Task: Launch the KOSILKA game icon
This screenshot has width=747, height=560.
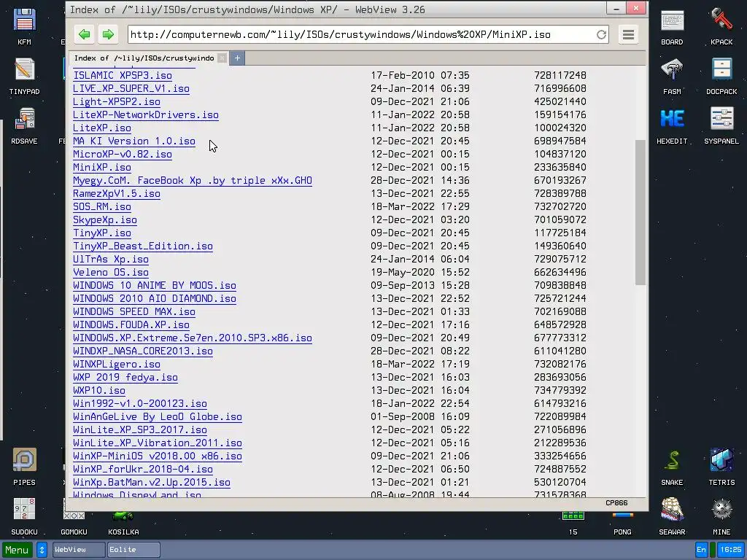Action: pyautogui.click(x=123, y=523)
